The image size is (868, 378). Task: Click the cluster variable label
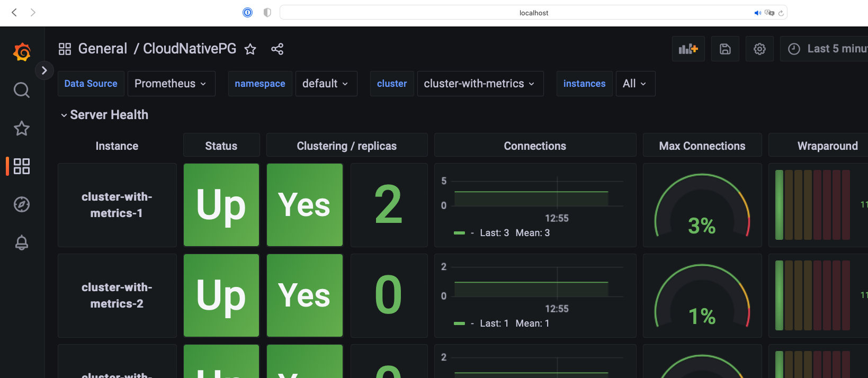392,84
